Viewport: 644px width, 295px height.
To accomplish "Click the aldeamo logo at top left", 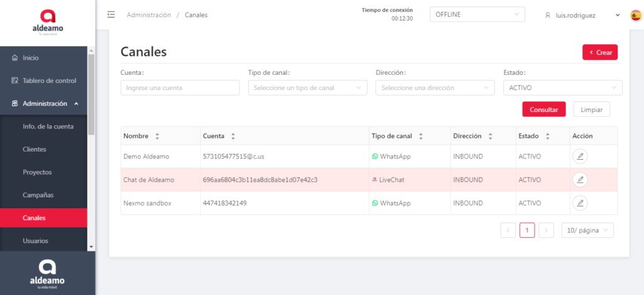I will (x=47, y=22).
